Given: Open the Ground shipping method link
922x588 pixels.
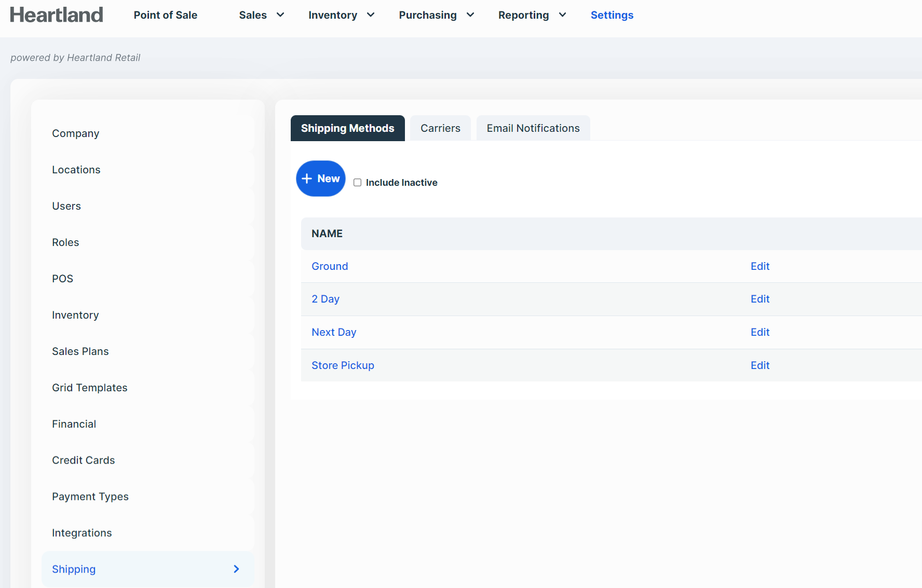Looking at the screenshot, I should pos(330,266).
